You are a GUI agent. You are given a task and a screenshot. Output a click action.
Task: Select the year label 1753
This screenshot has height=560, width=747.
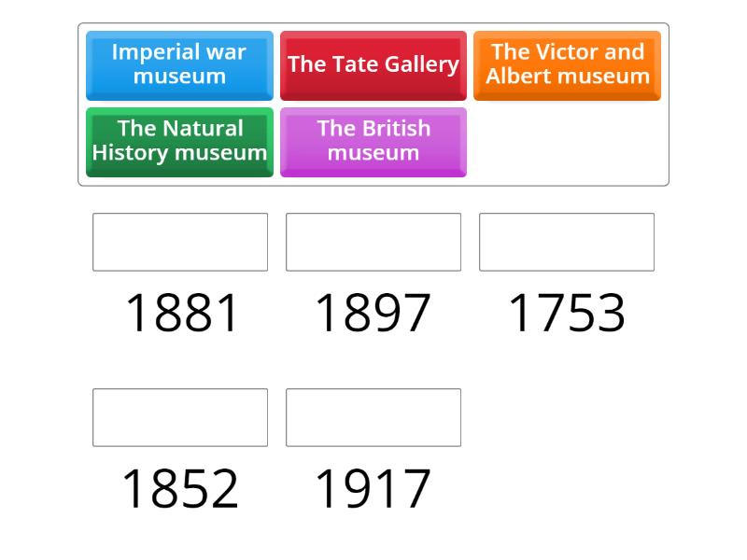pyautogui.click(x=567, y=314)
